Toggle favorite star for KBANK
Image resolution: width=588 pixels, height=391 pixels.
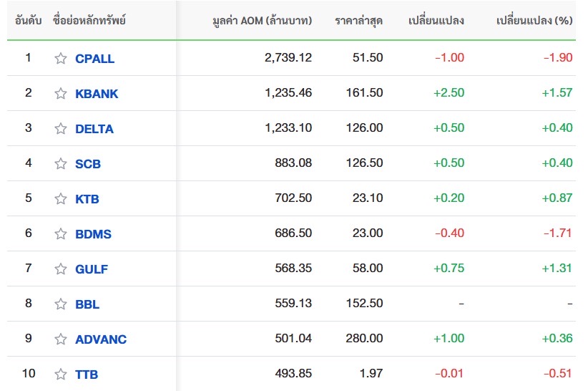point(60,93)
